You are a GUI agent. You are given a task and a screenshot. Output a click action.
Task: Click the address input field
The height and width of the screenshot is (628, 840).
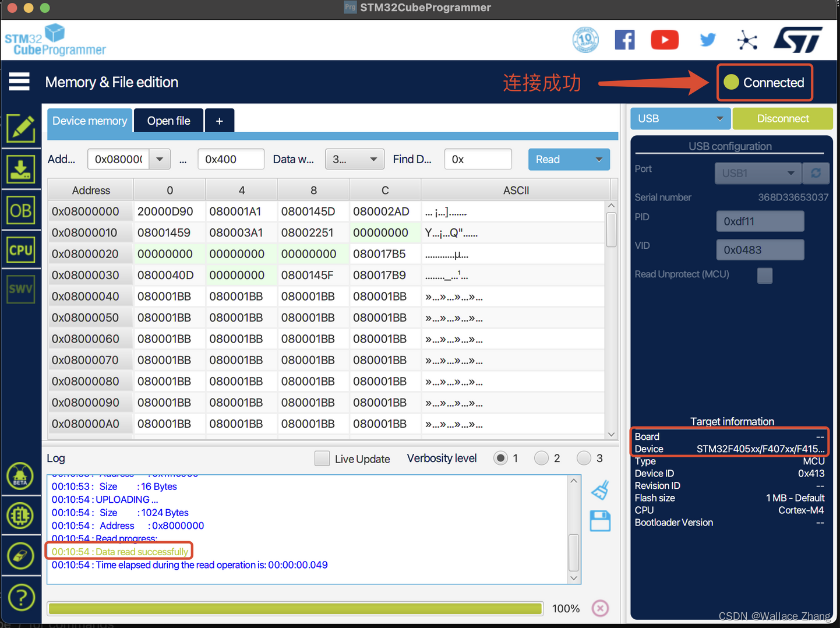point(119,159)
